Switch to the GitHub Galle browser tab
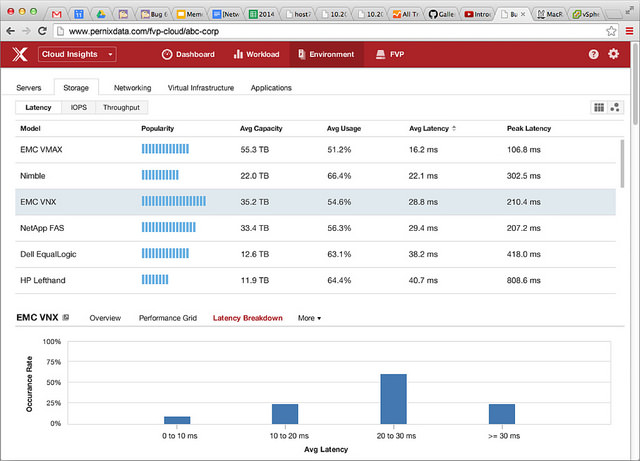The height and width of the screenshot is (461, 640). pyautogui.click(x=442, y=14)
